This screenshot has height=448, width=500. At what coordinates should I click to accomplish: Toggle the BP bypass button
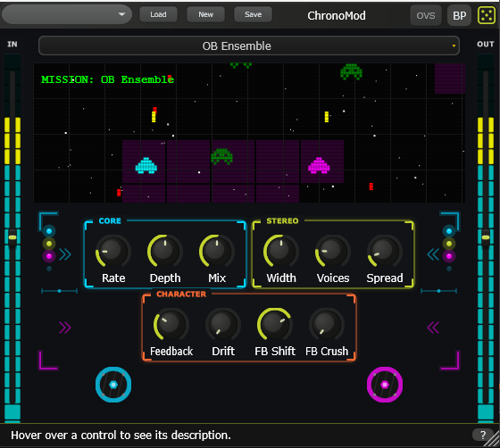460,15
